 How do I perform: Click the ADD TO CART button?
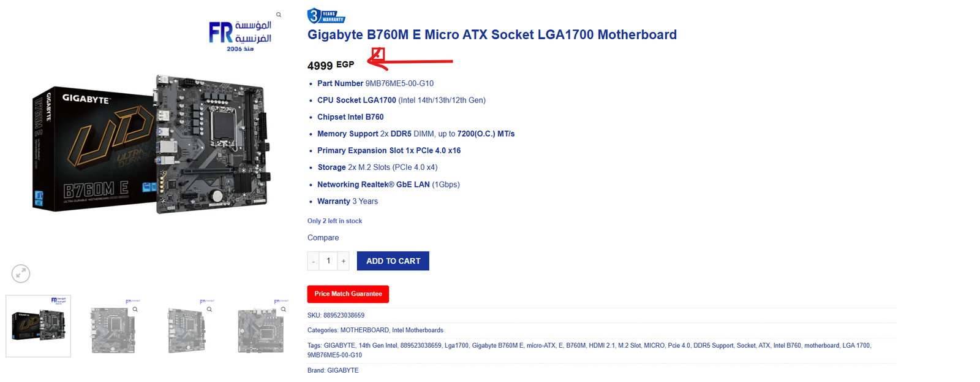393,261
